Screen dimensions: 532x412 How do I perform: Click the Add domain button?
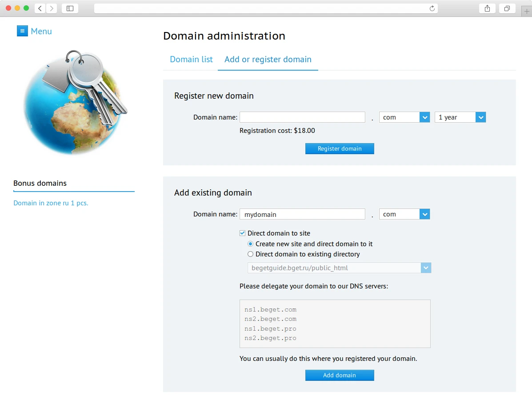[x=340, y=375]
